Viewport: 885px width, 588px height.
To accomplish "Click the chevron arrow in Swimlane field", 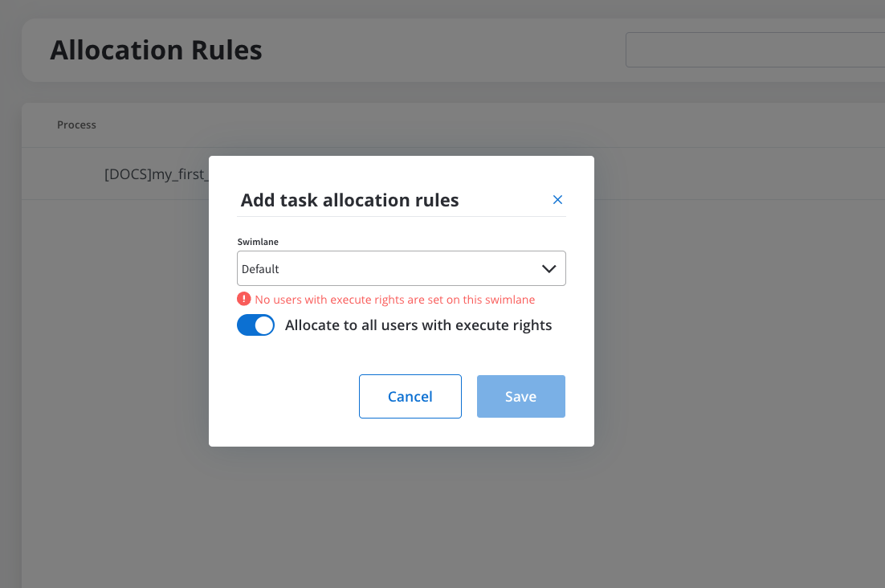I will click(549, 268).
